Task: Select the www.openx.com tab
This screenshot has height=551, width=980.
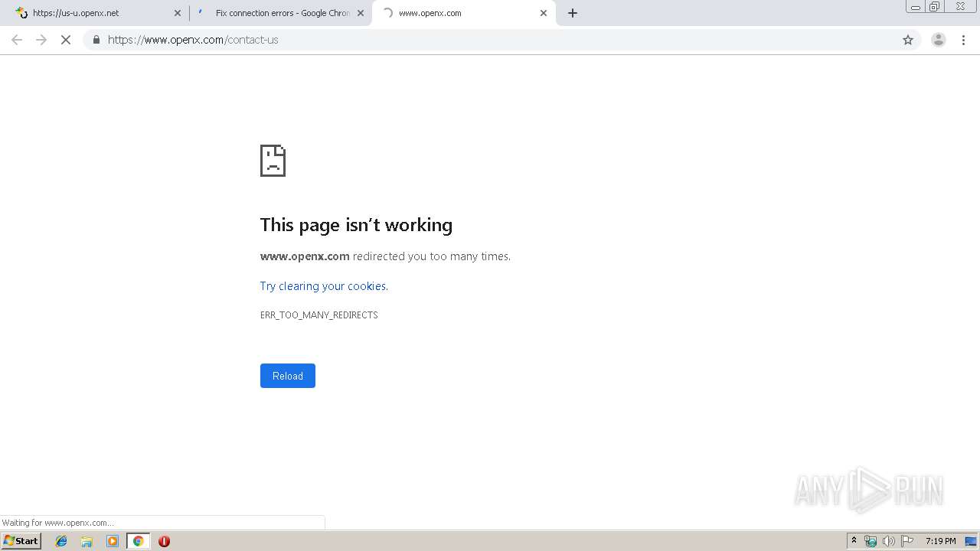Action: pyautogui.click(x=464, y=13)
